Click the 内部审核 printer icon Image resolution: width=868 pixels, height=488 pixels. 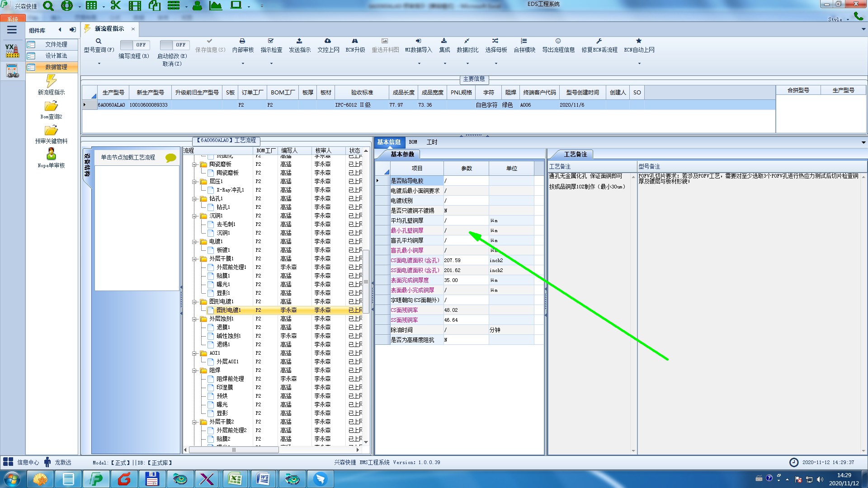pos(242,41)
